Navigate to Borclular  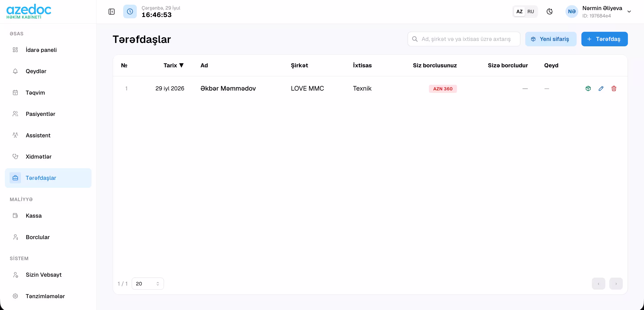(x=48, y=237)
